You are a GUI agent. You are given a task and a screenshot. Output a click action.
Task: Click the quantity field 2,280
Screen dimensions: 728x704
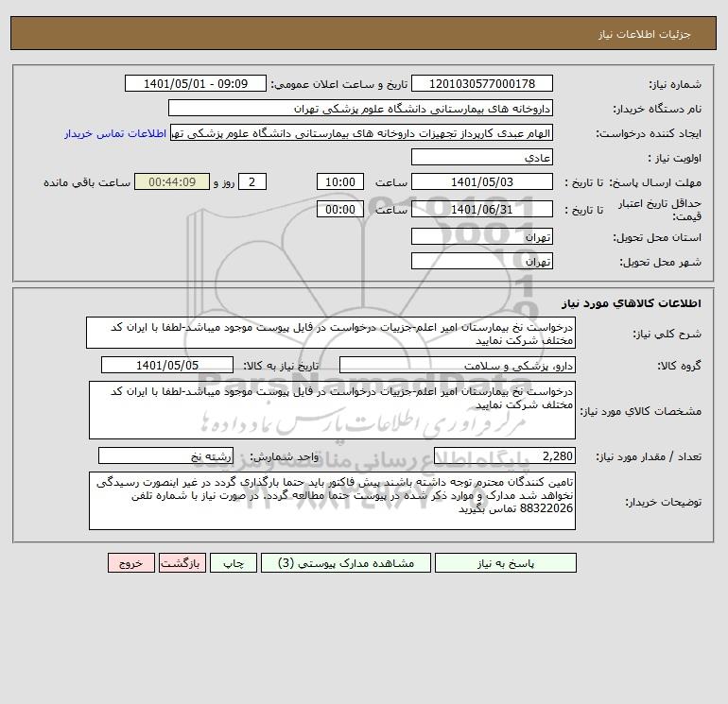505,455
